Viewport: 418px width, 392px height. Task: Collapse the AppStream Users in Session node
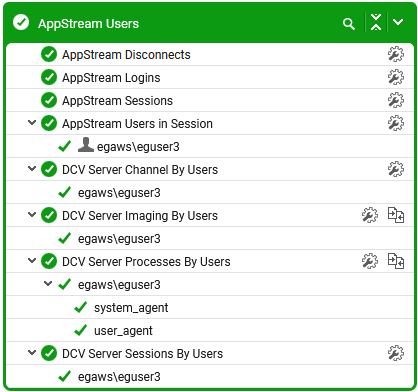(x=32, y=122)
